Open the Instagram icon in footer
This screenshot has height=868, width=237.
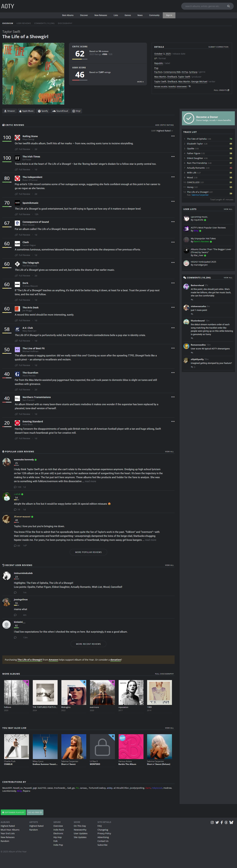coord(212,822)
